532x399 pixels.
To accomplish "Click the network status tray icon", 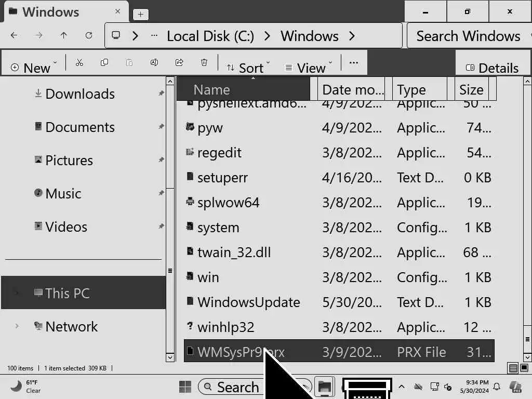I will point(435,387).
